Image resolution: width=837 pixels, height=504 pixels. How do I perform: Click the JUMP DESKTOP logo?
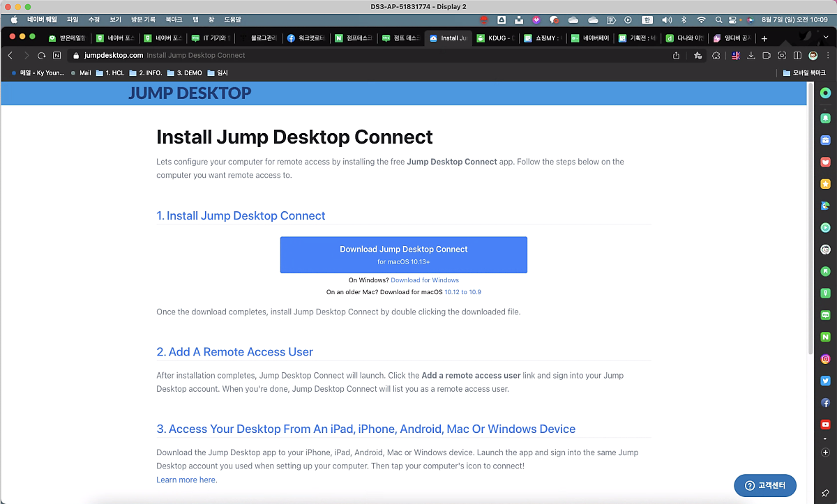click(190, 93)
